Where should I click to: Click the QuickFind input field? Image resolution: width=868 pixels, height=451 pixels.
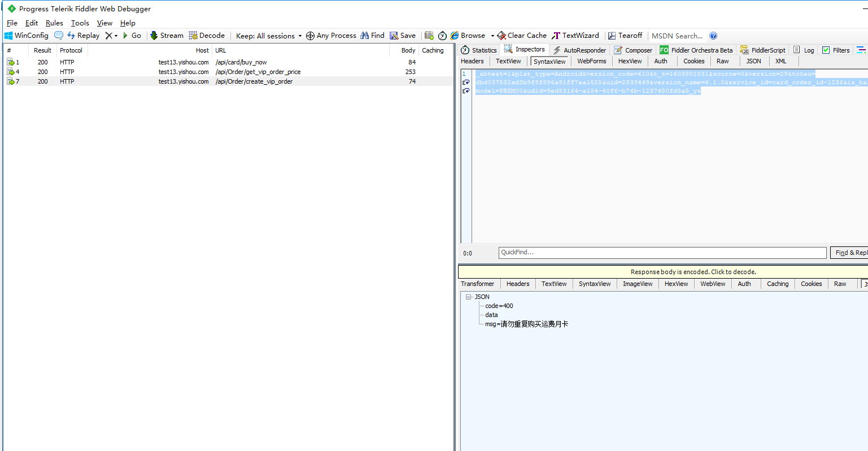[x=662, y=253]
